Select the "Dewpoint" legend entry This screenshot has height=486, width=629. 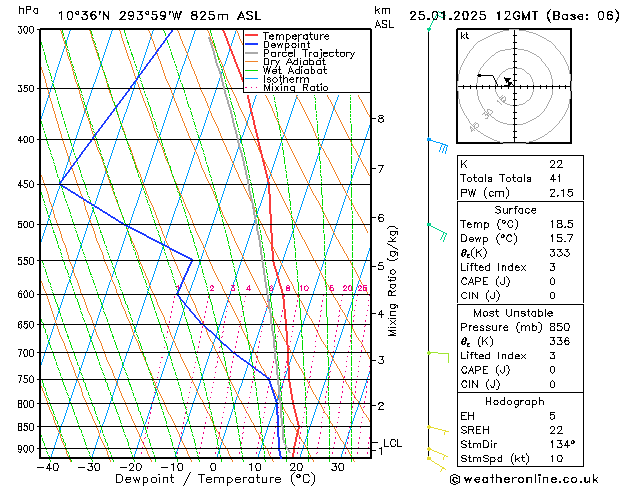[x=286, y=45]
